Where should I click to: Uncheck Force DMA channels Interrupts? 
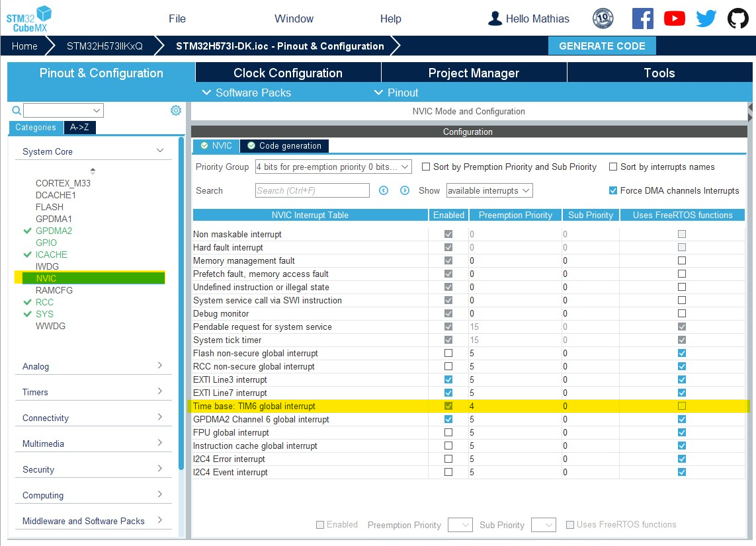pos(613,191)
